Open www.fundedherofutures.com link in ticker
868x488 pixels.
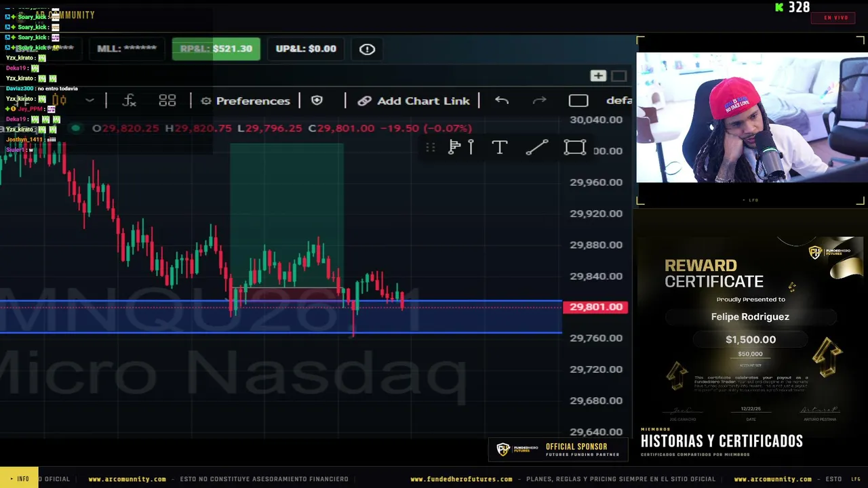[x=461, y=479]
